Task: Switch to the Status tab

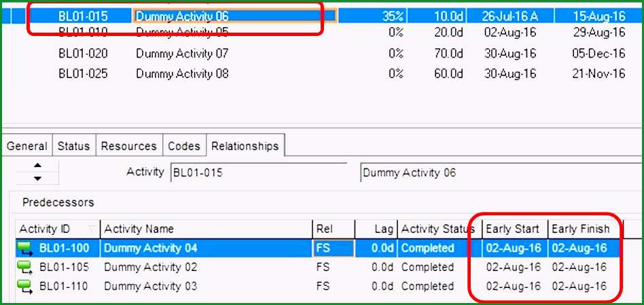Action: [74, 146]
